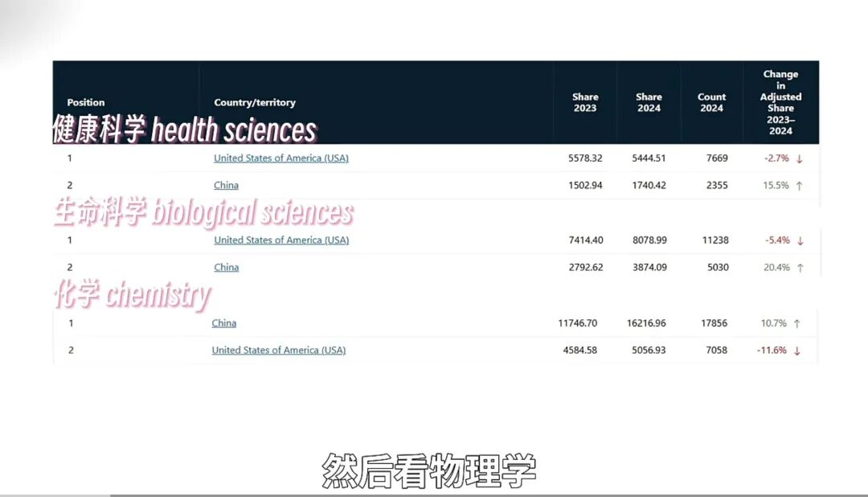Click the up arrow beside 15.5%

(800, 186)
